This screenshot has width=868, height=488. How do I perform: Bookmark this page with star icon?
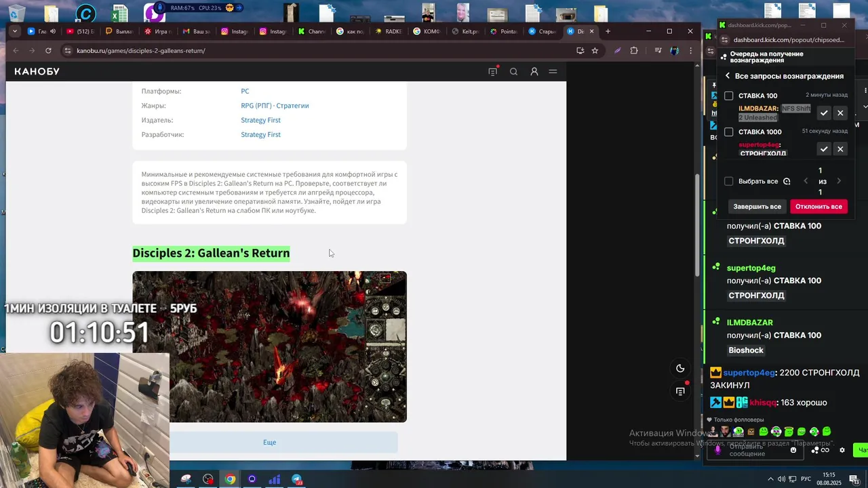click(x=595, y=50)
